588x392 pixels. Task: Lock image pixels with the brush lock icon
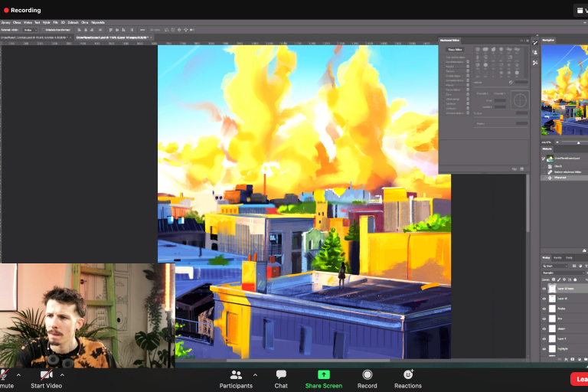click(x=559, y=279)
